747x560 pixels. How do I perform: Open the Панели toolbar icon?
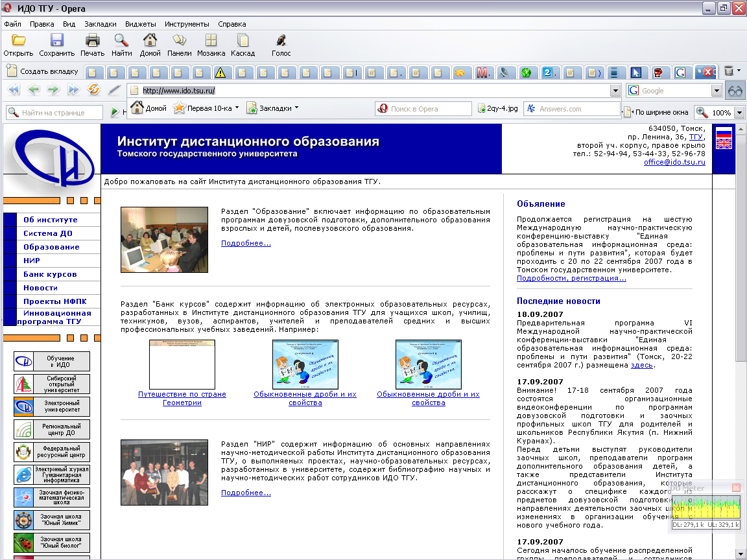pos(179,40)
